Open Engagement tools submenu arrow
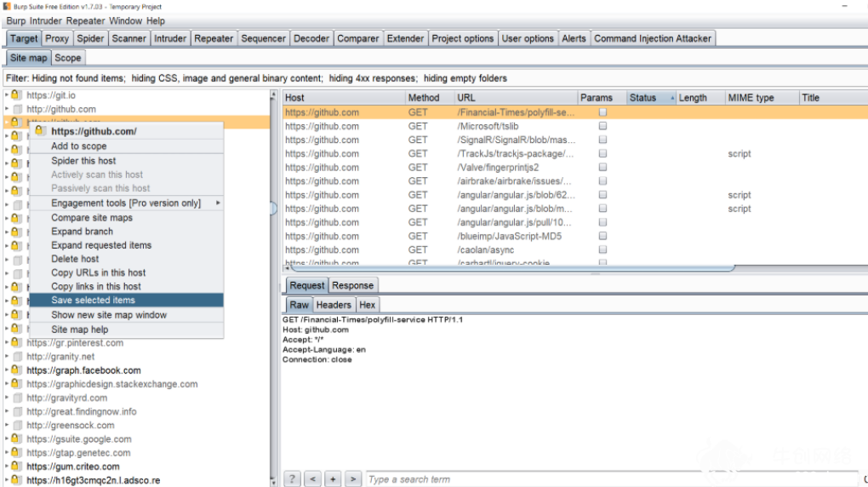The image size is (868, 487). tap(218, 203)
